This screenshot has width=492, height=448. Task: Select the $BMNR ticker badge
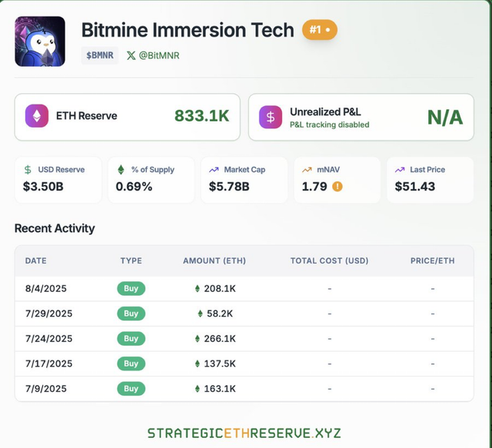[100, 55]
